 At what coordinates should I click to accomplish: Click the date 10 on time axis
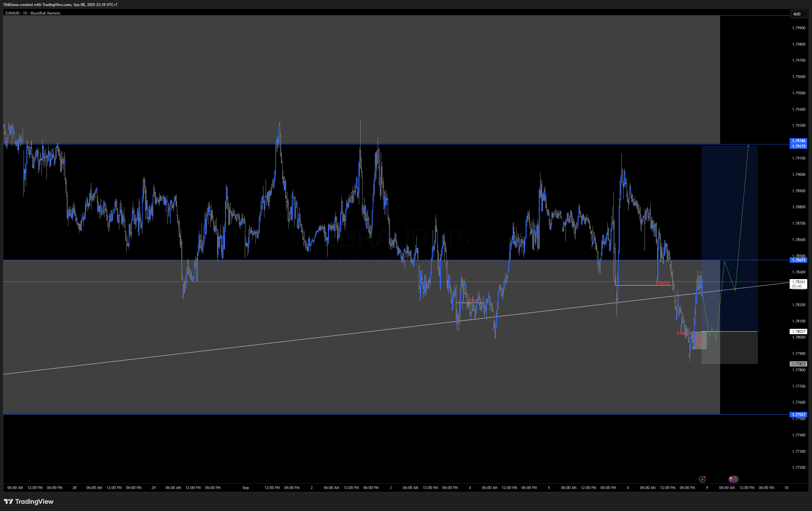[x=786, y=488]
